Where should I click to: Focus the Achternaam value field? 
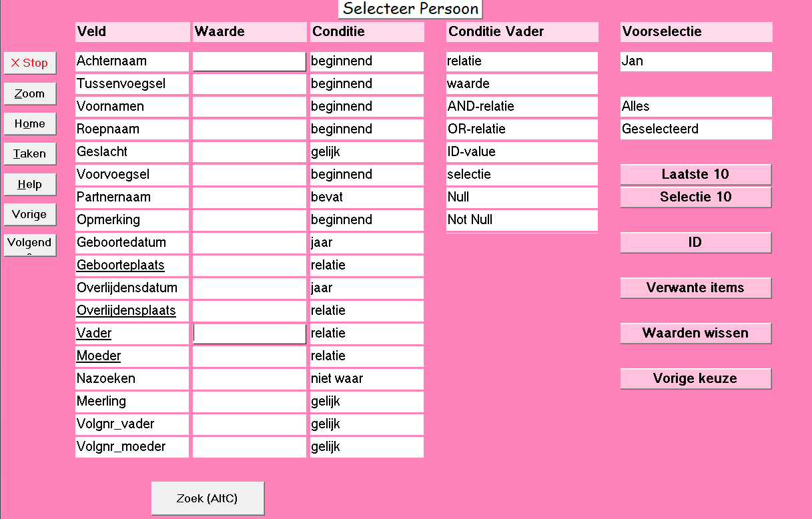[x=250, y=61]
